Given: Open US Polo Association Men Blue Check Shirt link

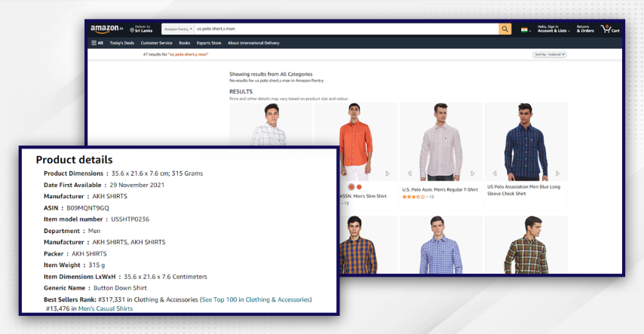Looking at the screenshot, I should click(x=523, y=190).
